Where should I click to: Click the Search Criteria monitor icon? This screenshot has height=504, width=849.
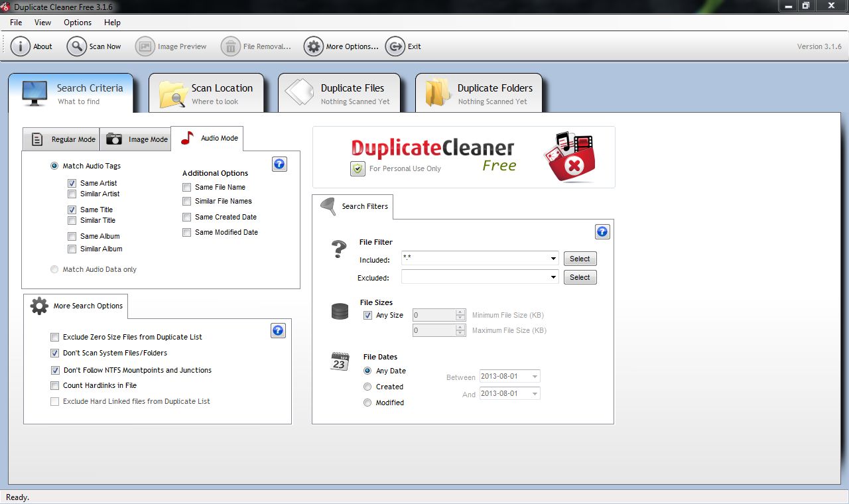coord(35,94)
